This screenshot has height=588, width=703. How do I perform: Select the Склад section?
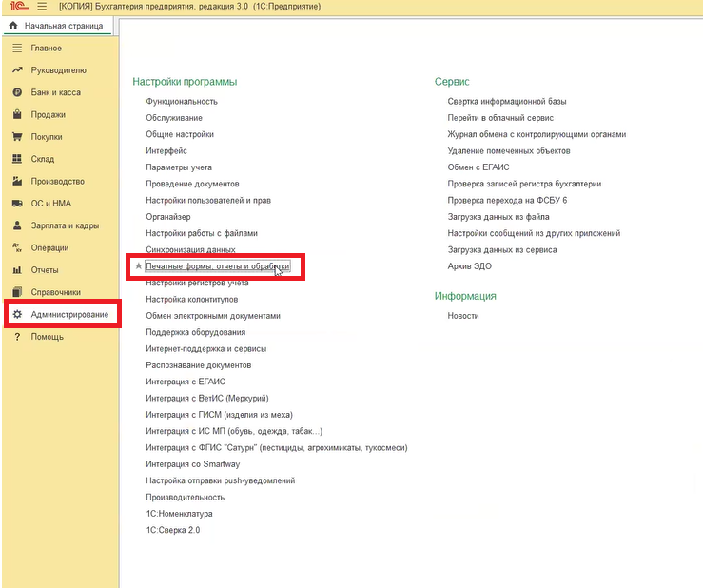pos(43,159)
